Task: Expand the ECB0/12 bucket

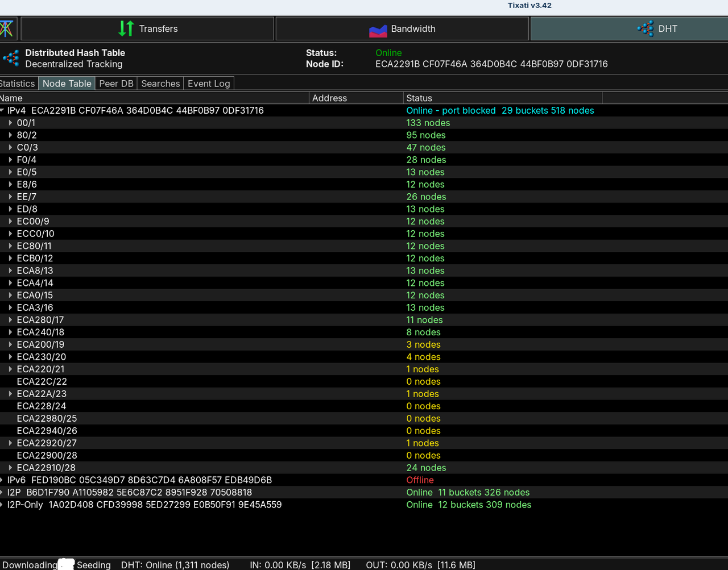Action: [x=10, y=258]
